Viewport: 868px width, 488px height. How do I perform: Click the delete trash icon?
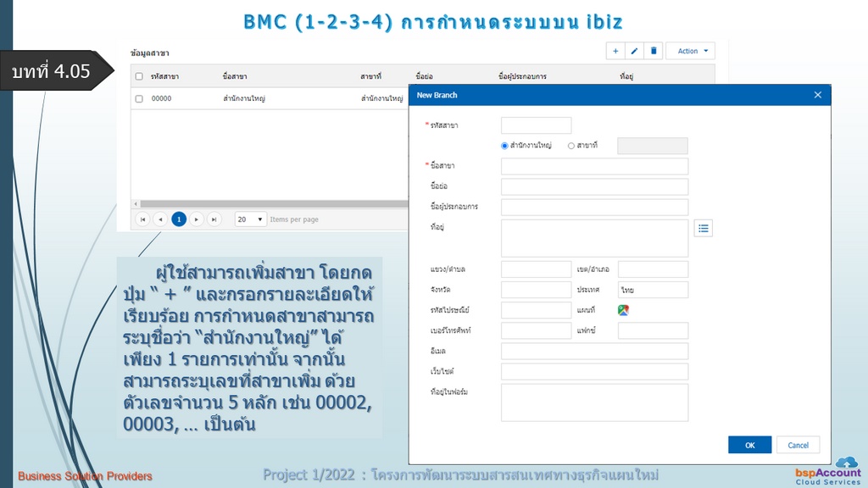pyautogui.click(x=654, y=51)
